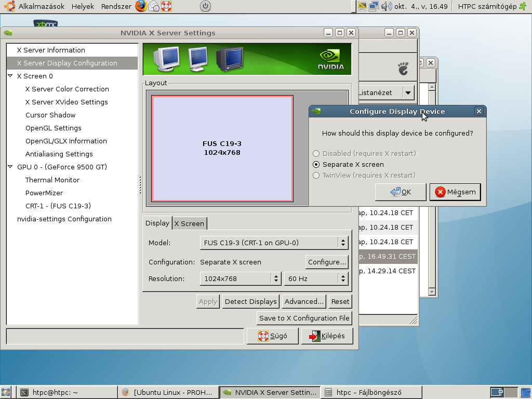Select CRT-1 - (FUS C19-3) entry

click(x=58, y=206)
